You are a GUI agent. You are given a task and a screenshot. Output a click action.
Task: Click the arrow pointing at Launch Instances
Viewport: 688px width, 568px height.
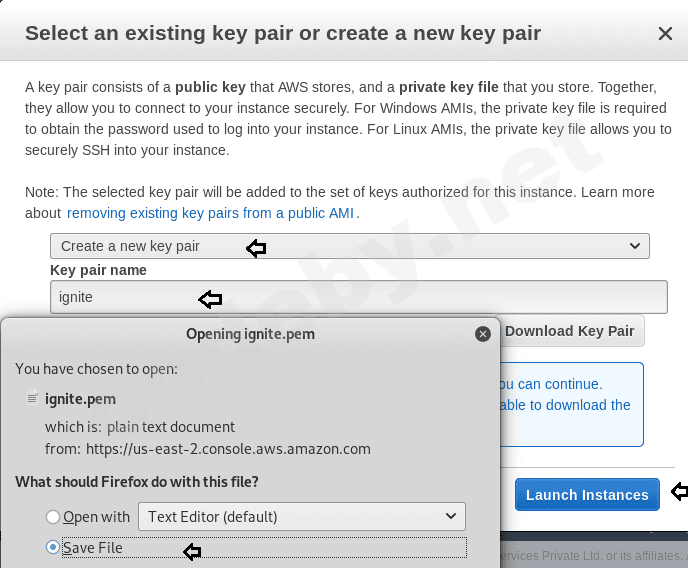(x=679, y=492)
